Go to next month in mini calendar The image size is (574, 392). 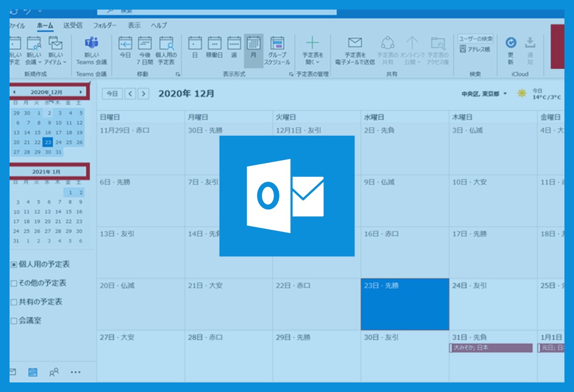click(81, 92)
